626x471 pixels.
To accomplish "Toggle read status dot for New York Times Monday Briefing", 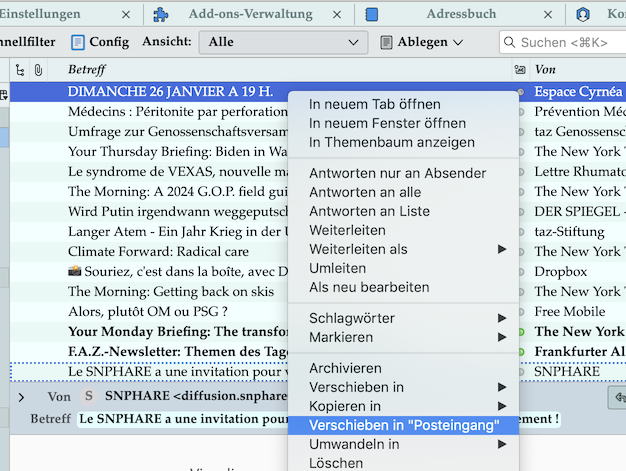I will coord(520,331).
